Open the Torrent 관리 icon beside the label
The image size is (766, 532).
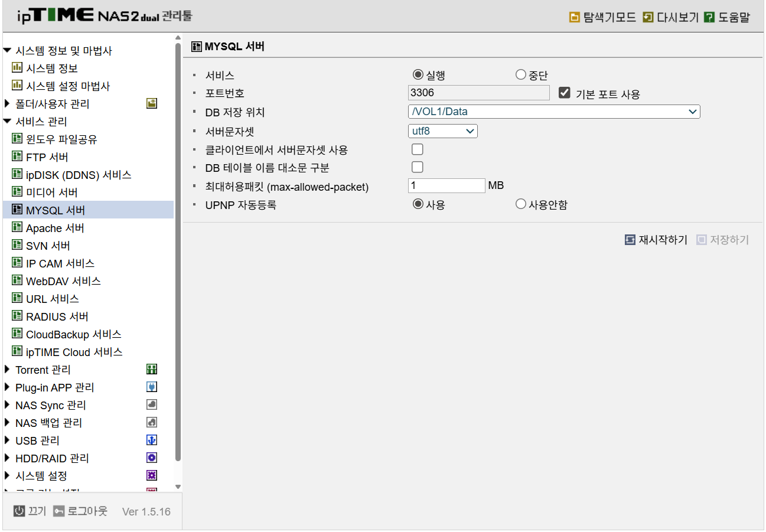151,369
